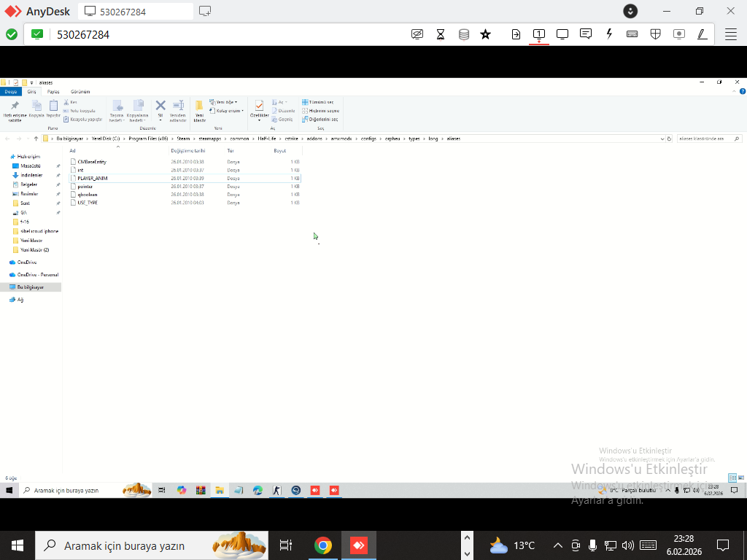Go up one folder level arrow
Screen dimensions: 747x560
click(36, 139)
